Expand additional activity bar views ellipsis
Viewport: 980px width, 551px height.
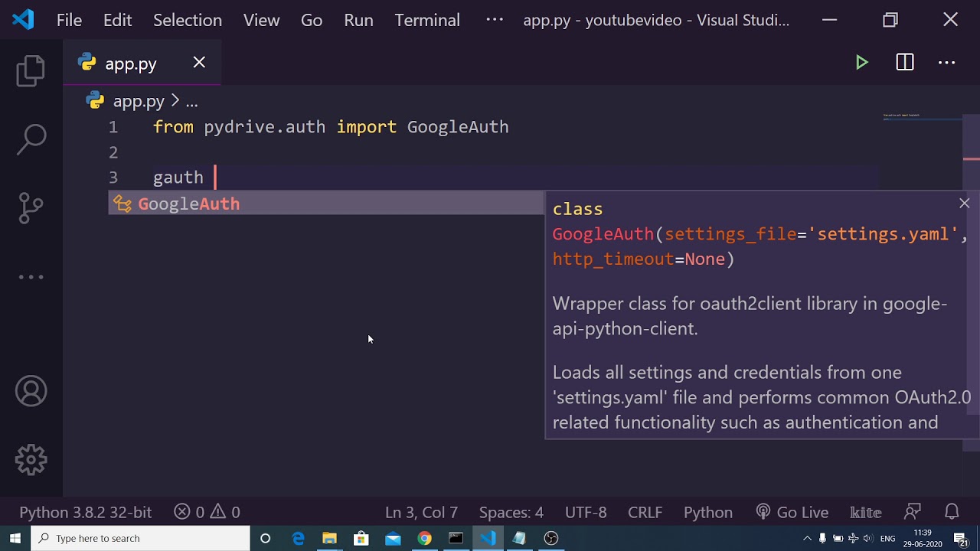31,277
